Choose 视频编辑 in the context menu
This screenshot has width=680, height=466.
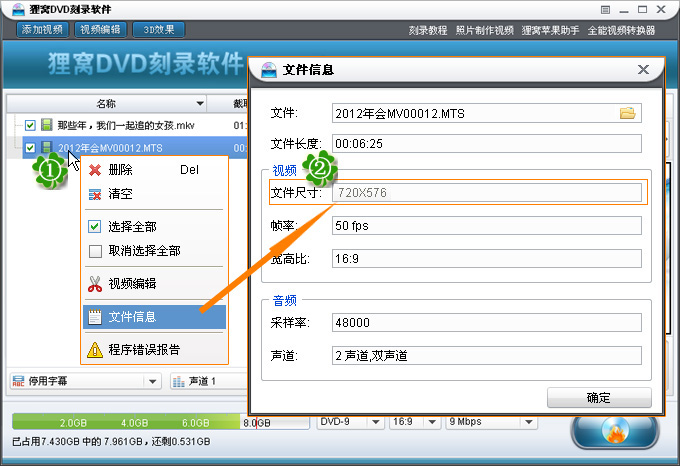(154, 284)
